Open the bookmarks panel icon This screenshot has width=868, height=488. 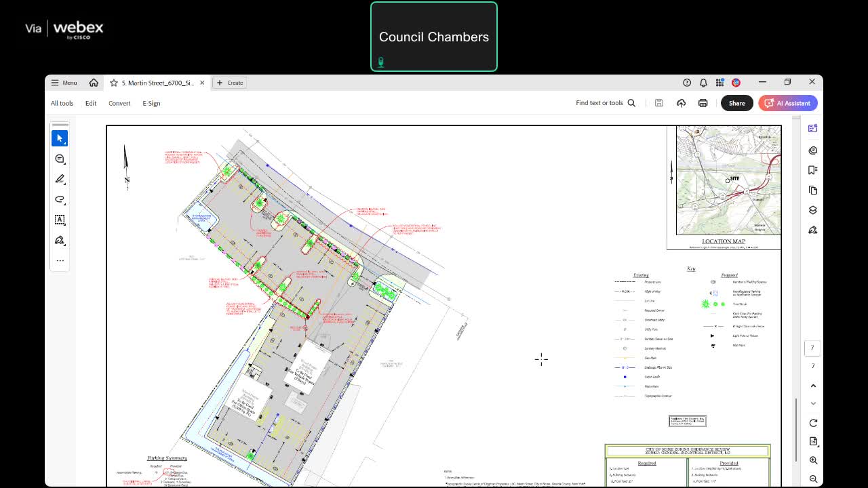coord(813,169)
